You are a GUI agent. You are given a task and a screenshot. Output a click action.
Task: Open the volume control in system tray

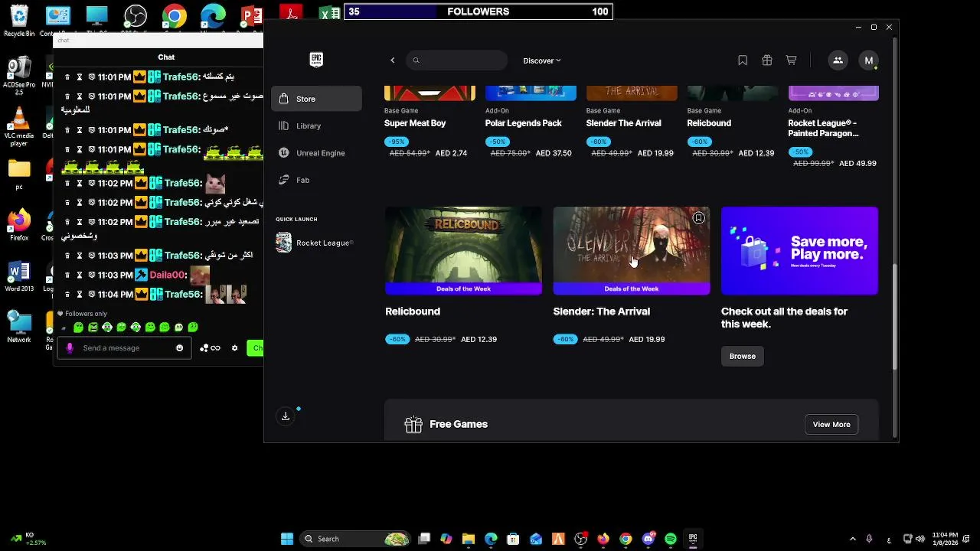(920, 539)
